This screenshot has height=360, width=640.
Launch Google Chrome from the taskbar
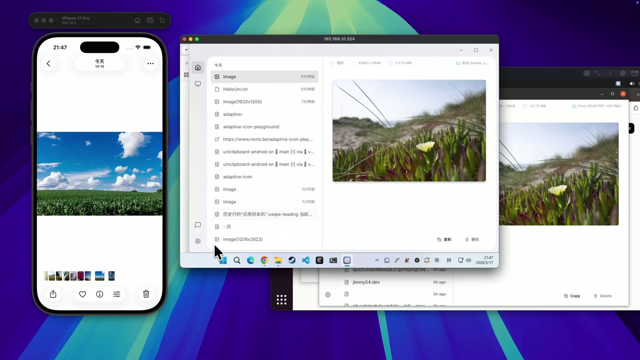click(x=264, y=260)
